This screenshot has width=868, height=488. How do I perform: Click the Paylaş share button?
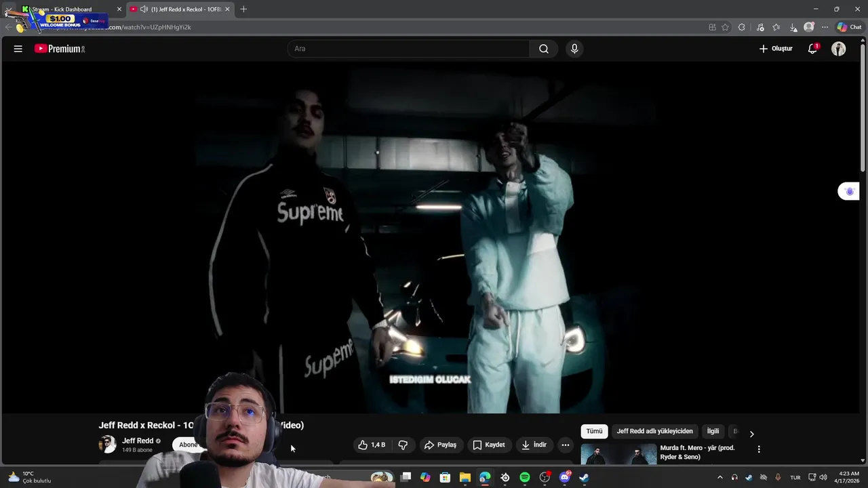tap(440, 445)
